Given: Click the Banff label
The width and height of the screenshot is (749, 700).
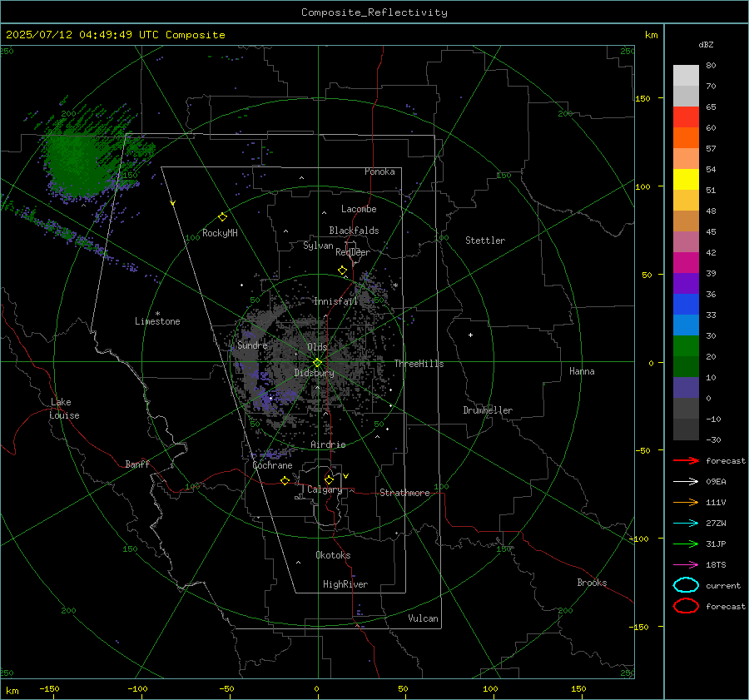Looking at the screenshot, I should coord(137,464).
